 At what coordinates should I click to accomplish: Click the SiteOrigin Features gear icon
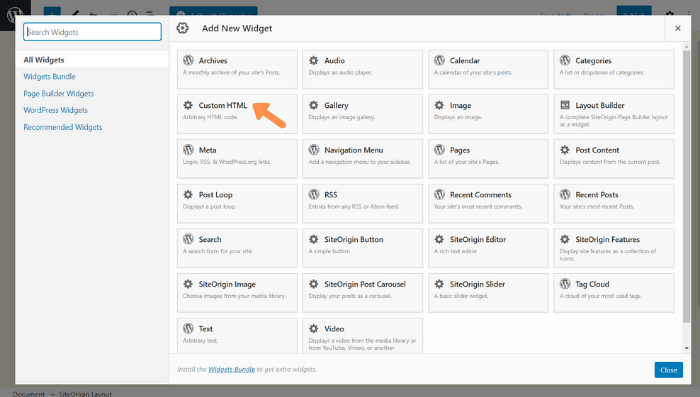(x=565, y=239)
